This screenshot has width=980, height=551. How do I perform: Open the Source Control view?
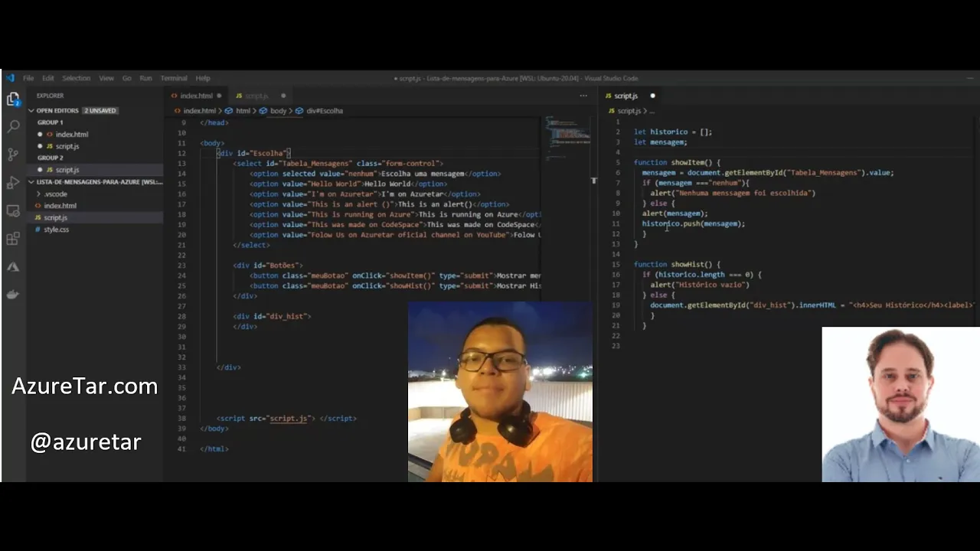coord(13,155)
